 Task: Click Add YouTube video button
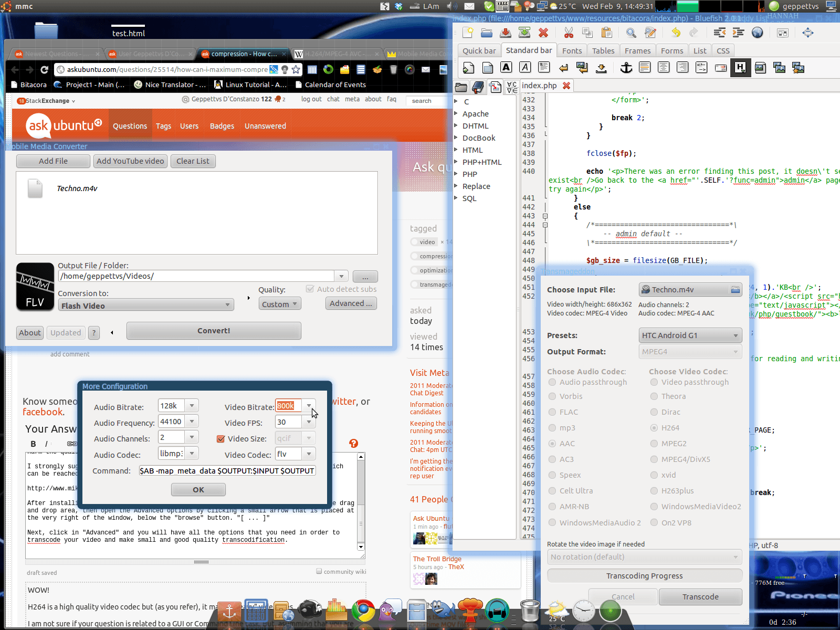coord(130,161)
